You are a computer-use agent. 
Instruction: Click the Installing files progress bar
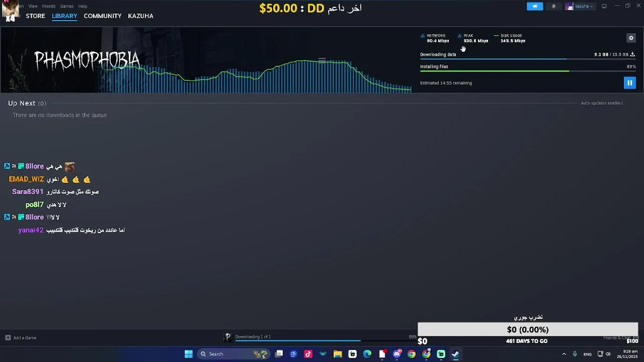pos(528,71)
